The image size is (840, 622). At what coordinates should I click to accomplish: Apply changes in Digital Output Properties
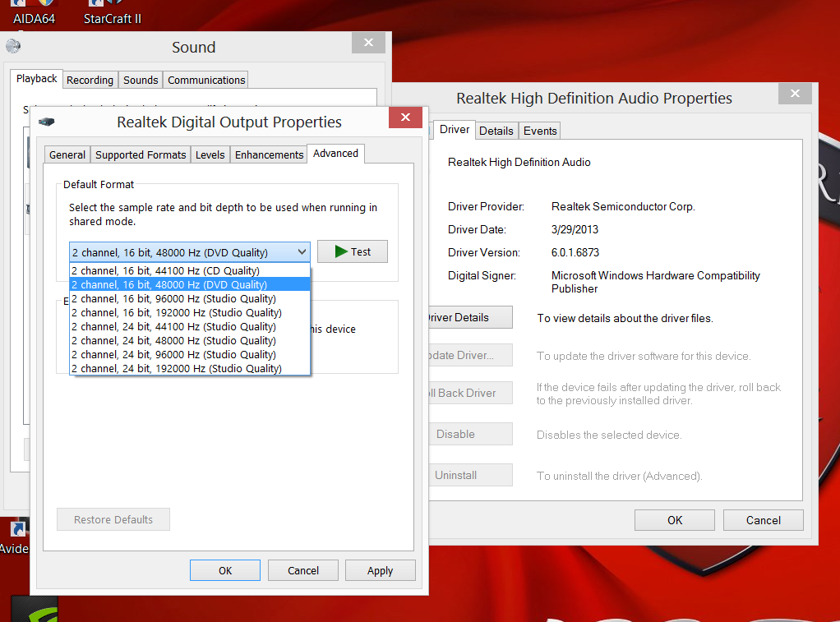tap(381, 570)
